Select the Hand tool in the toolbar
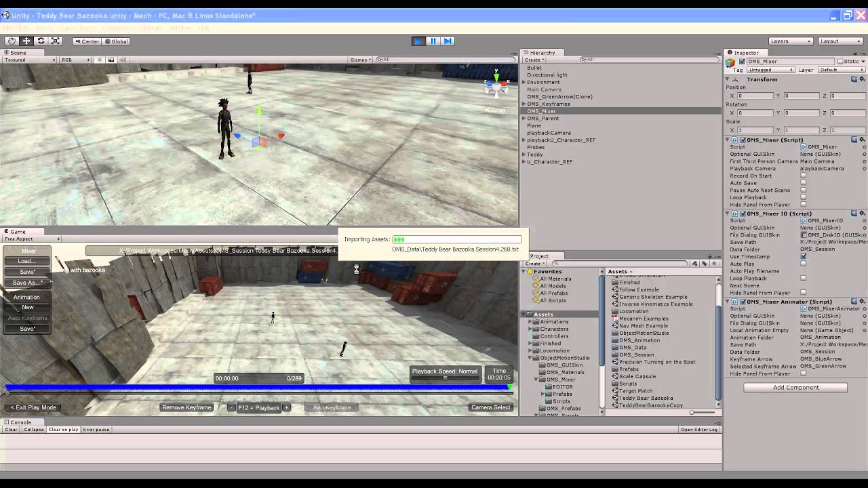This screenshot has height=488, width=868. pyautogui.click(x=12, y=41)
